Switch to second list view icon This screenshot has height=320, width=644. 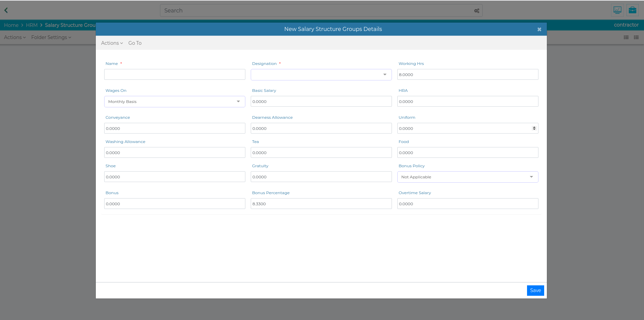tap(636, 37)
